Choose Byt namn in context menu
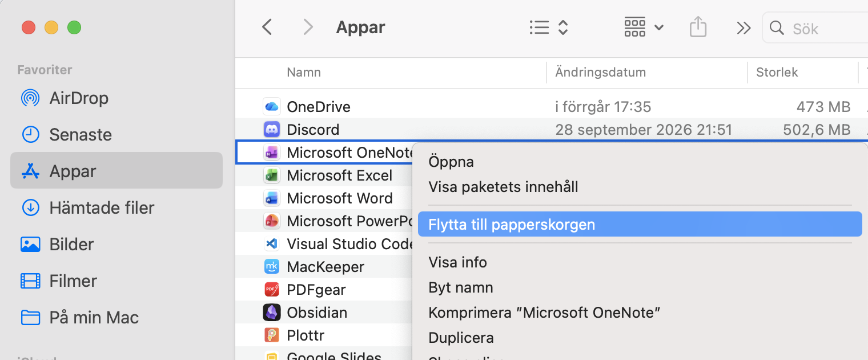The width and height of the screenshot is (868, 360). pyautogui.click(x=460, y=288)
